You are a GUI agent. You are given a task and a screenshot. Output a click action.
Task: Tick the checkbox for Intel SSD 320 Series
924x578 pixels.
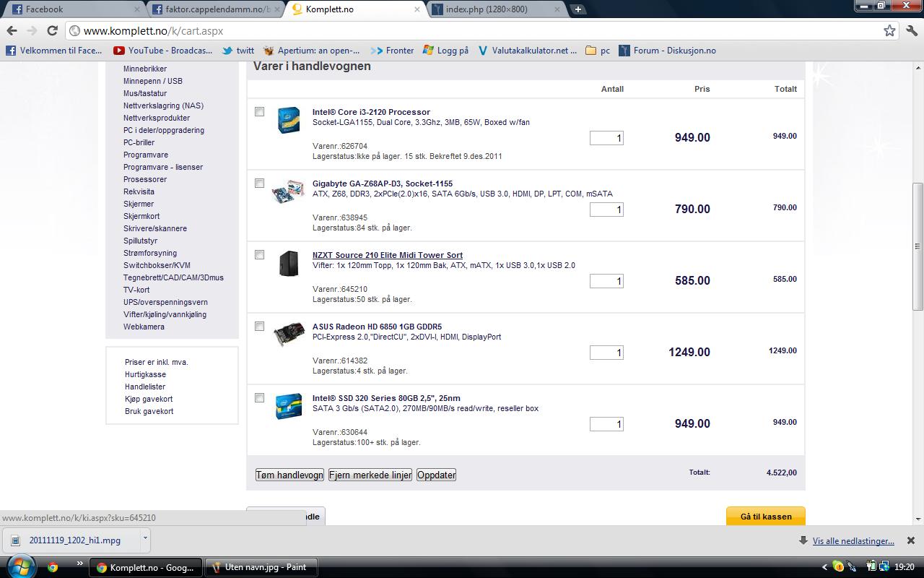[x=260, y=398]
